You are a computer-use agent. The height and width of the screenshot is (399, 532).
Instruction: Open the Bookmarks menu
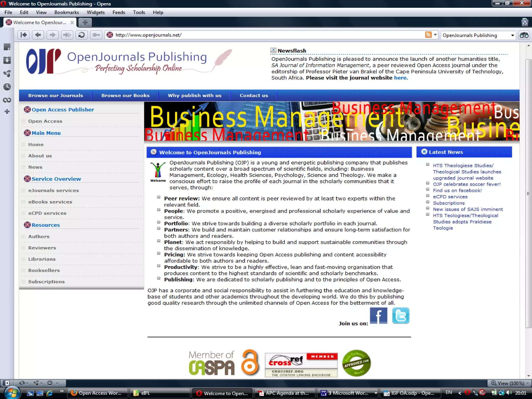(x=66, y=12)
